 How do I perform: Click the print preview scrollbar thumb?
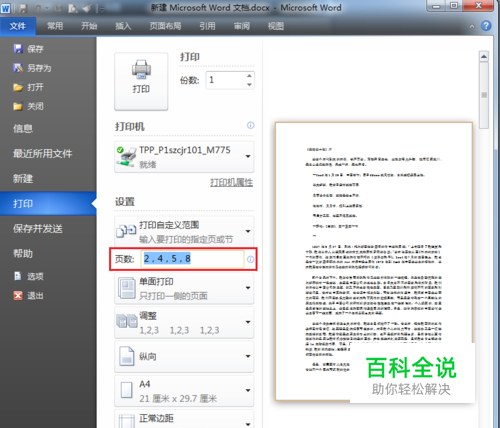point(484,95)
